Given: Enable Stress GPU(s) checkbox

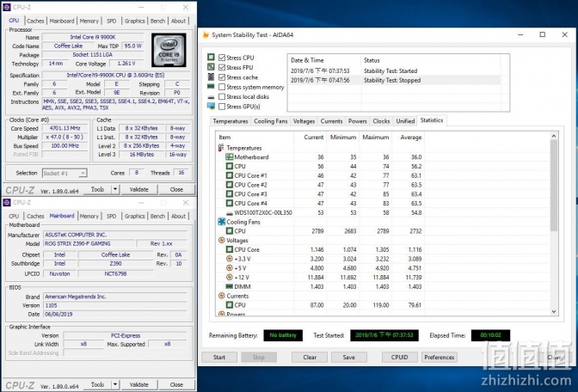Looking at the screenshot, I should tap(222, 107).
